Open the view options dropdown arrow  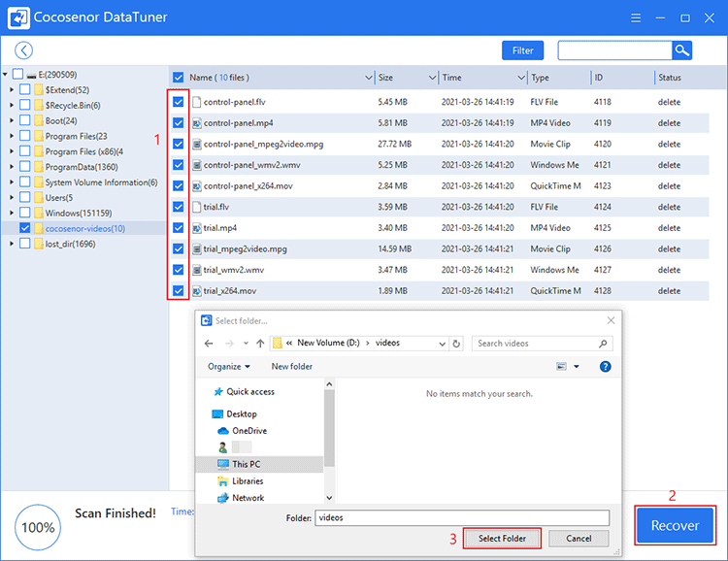[577, 367]
